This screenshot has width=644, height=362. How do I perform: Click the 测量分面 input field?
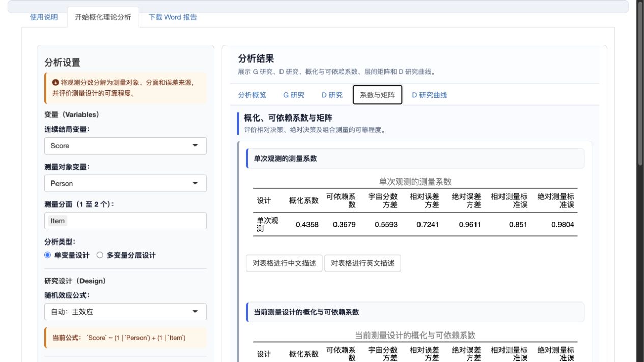(x=125, y=221)
